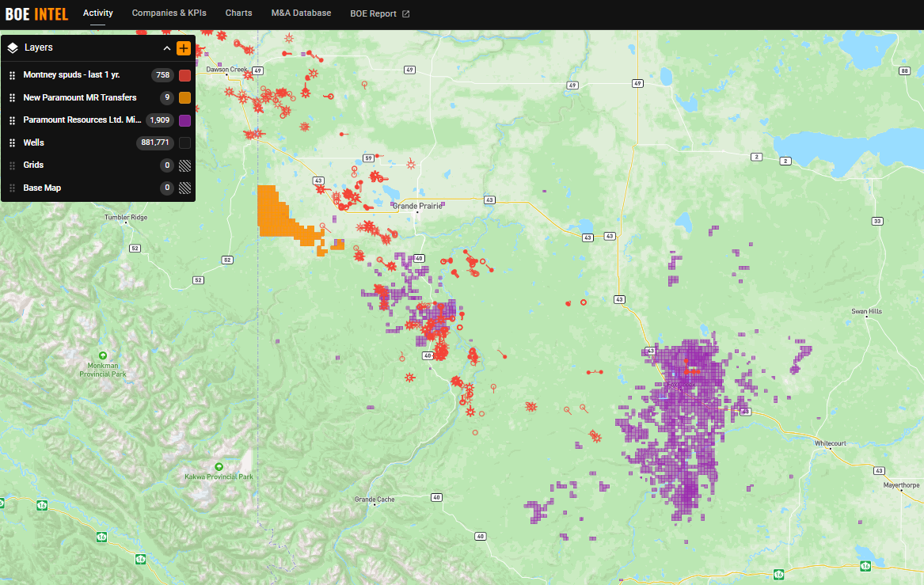The width and height of the screenshot is (924, 585).
Task: Click the 758 count badge
Action: (x=162, y=75)
